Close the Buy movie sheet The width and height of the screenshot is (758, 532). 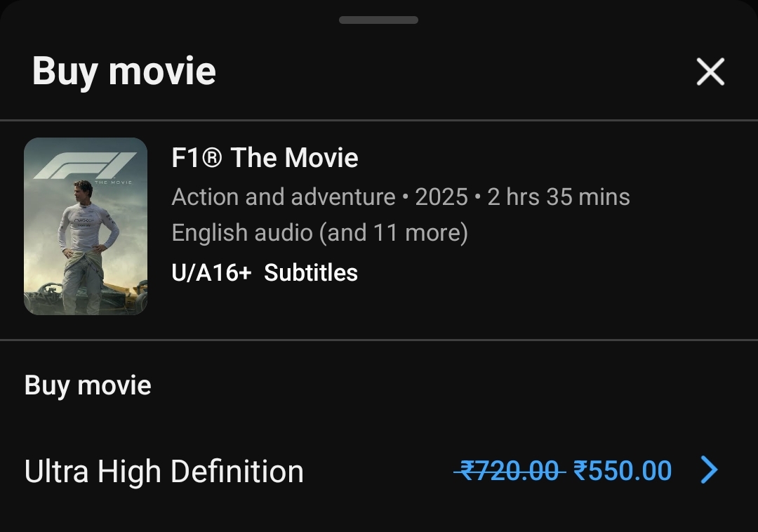pyautogui.click(x=710, y=72)
